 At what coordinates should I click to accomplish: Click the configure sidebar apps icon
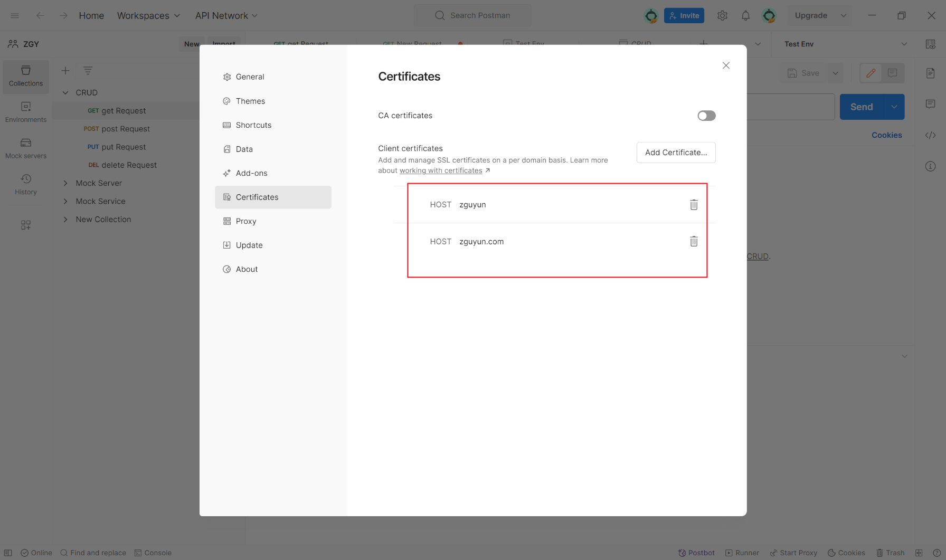pyautogui.click(x=26, y=225)
